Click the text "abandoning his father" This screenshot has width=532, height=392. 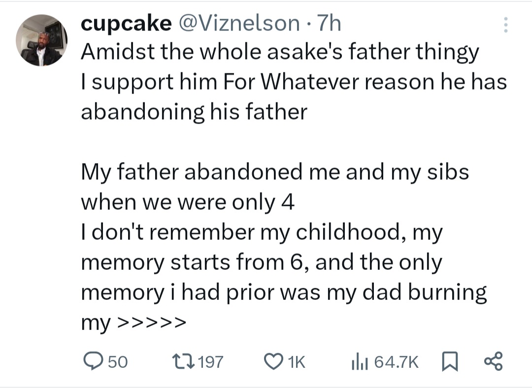(194, 112)
